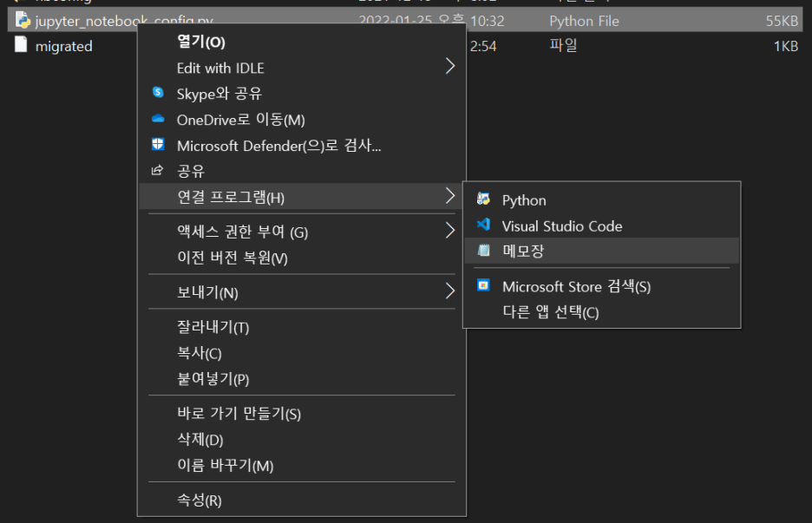The image size is (812, 523).
Task: Click the 2:54 time in the migrated row
Action: 483,46
